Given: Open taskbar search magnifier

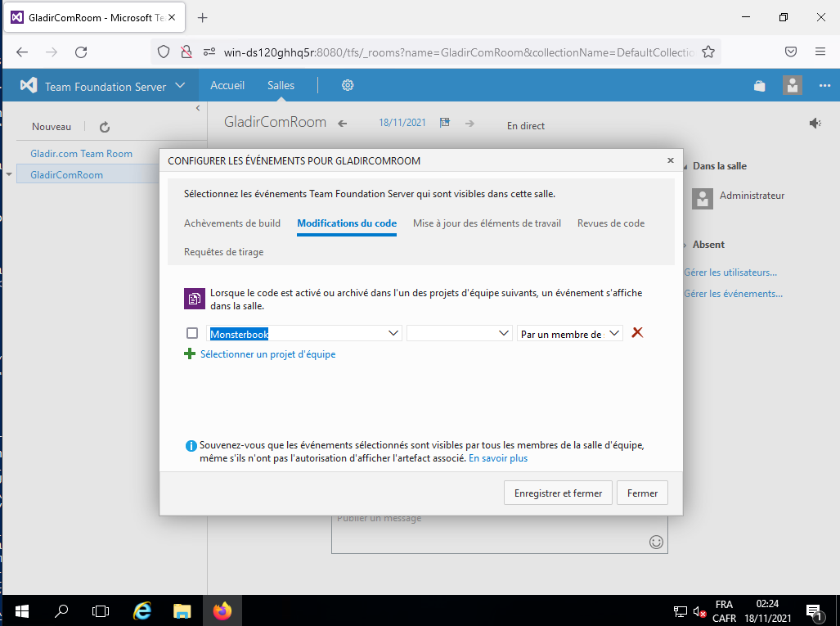Looking at the screenshot, I should click(61, 611).
